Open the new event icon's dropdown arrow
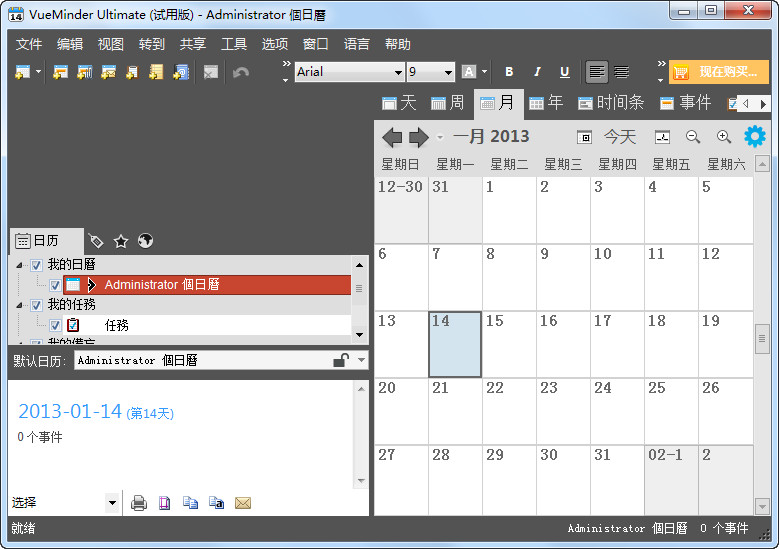The image size is (779, 549). [38, 73]
